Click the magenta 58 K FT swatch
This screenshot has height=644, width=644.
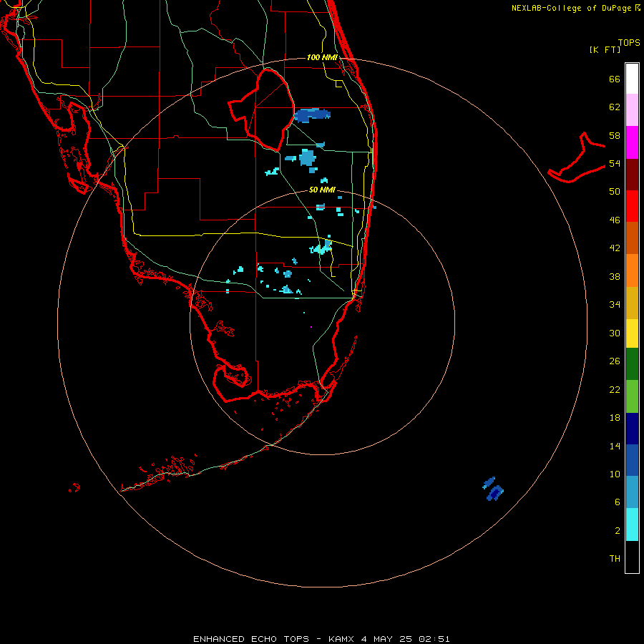632,142
